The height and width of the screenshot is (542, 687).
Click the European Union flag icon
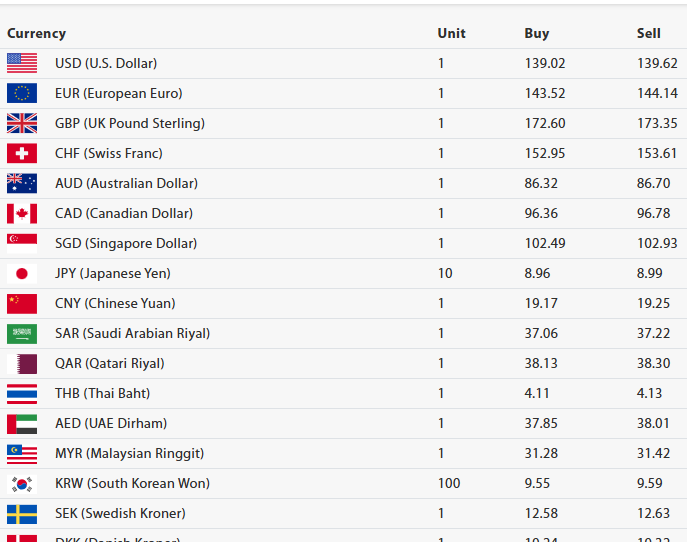coord(22,93)
